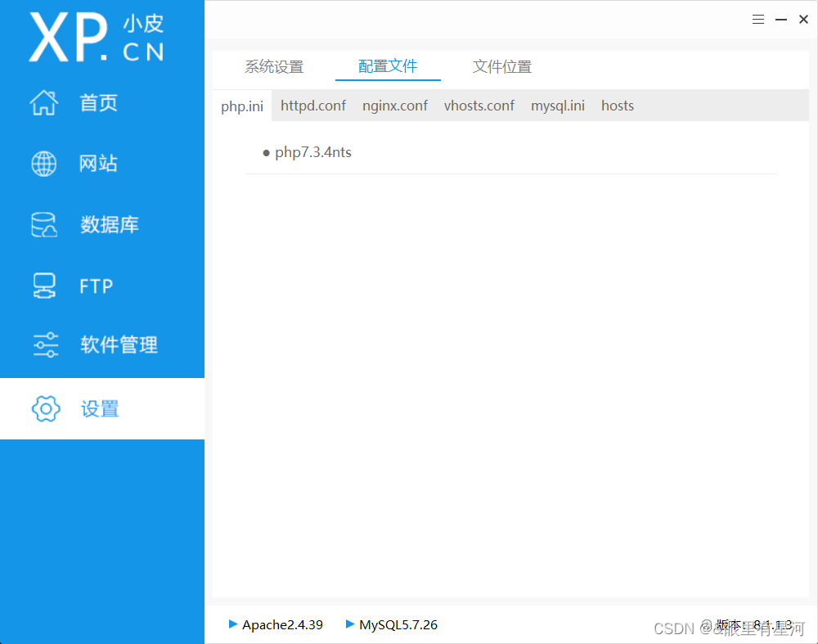
Task: Click the XP.CN logo
Action: [x=97, y=37]
